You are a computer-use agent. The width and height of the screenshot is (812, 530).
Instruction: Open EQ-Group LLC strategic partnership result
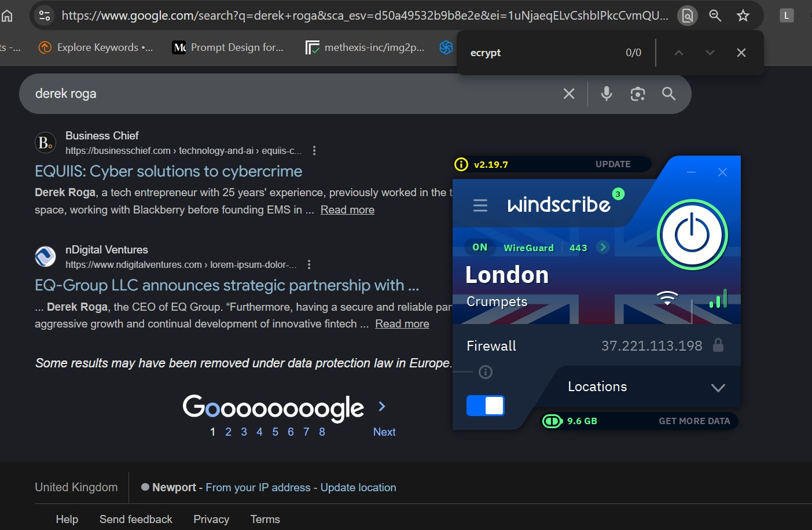pos(227,285)
